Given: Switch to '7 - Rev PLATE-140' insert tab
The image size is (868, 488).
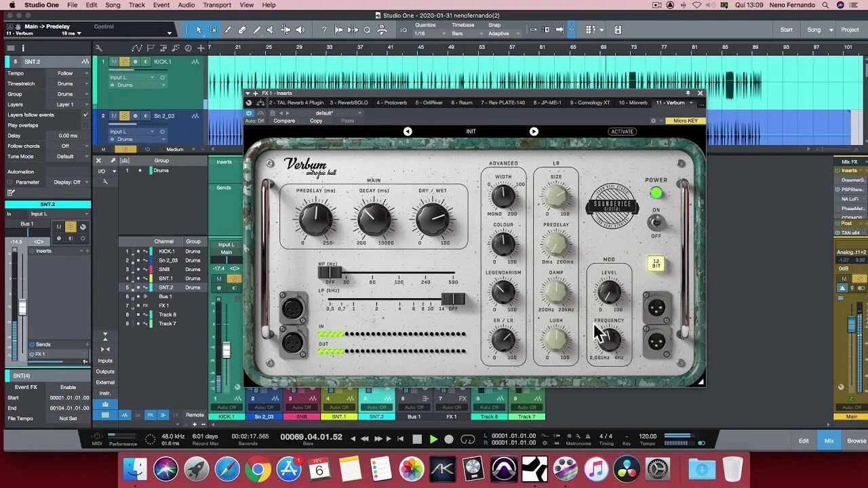Looking at the screenshot, I should pyautogui.click(x=502, y=103).
